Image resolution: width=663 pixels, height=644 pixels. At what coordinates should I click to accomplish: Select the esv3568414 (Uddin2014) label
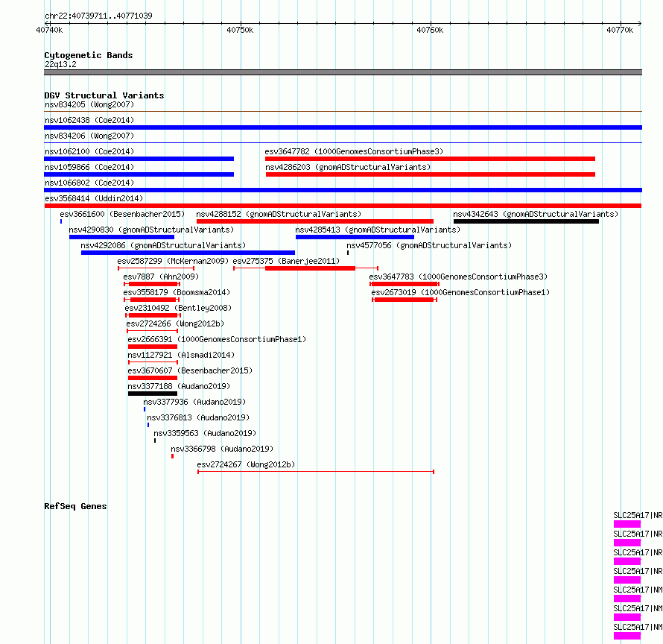(x=94, y=198)
